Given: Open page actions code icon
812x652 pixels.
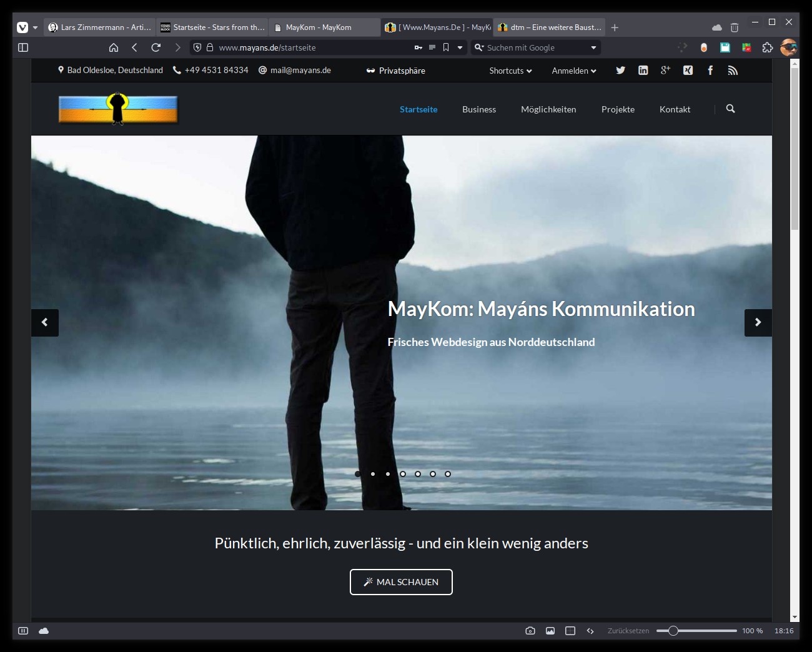Looking at the screenshot, I should coord(590,631).
